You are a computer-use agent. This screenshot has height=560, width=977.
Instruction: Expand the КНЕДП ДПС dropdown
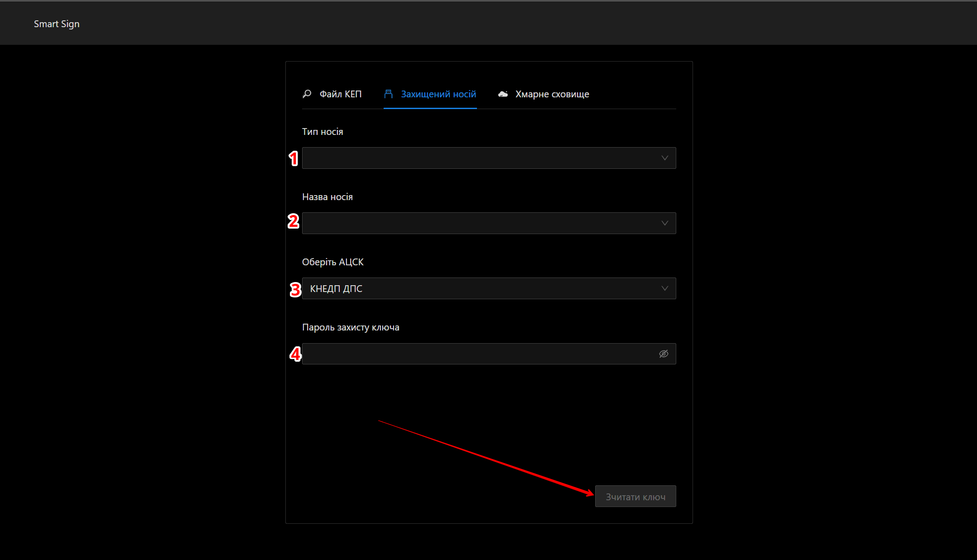(480, 288)
